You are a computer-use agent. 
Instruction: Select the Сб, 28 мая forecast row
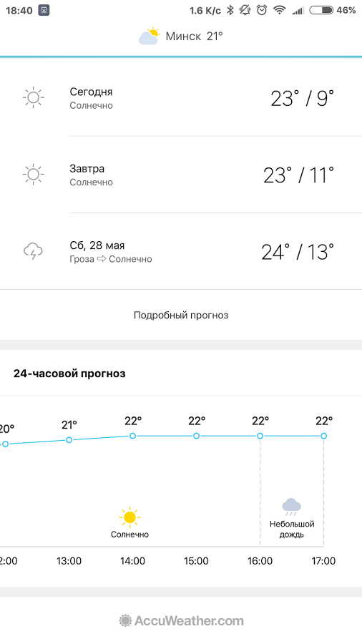[x=181, y=251]
